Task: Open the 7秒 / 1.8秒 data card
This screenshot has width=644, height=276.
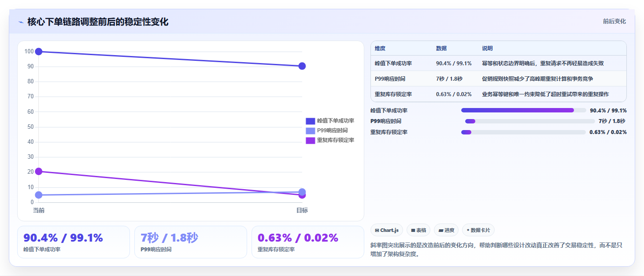Action: 191,242
